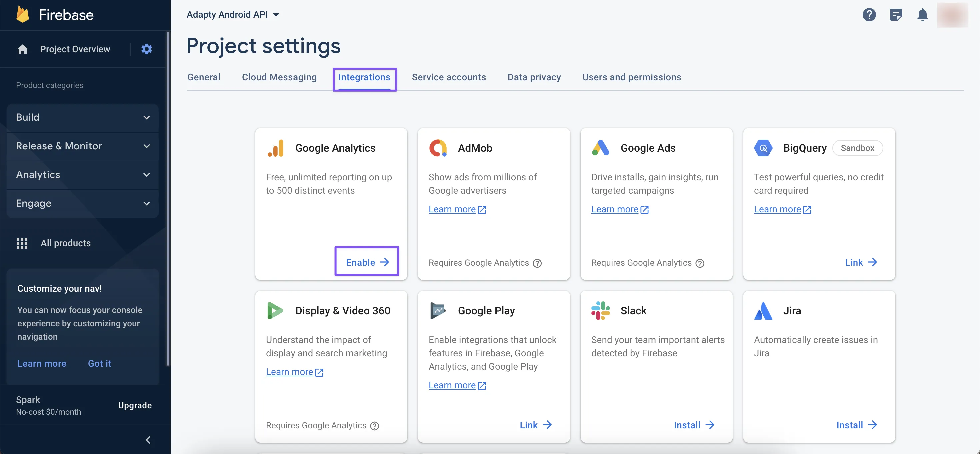Go to Project Overview home icon
The image size is (980, 454).
tap(22, 49)
